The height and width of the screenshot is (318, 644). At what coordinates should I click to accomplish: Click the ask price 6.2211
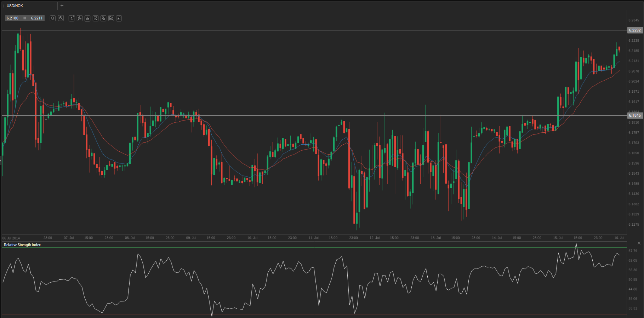[x=37, y=18]
